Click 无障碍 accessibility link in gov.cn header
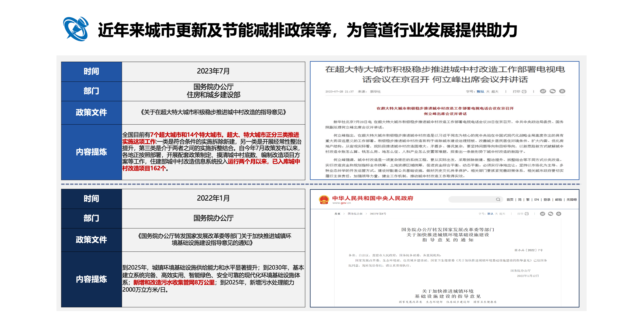Screen dimensions: 644x324 [x=571, y=200]
